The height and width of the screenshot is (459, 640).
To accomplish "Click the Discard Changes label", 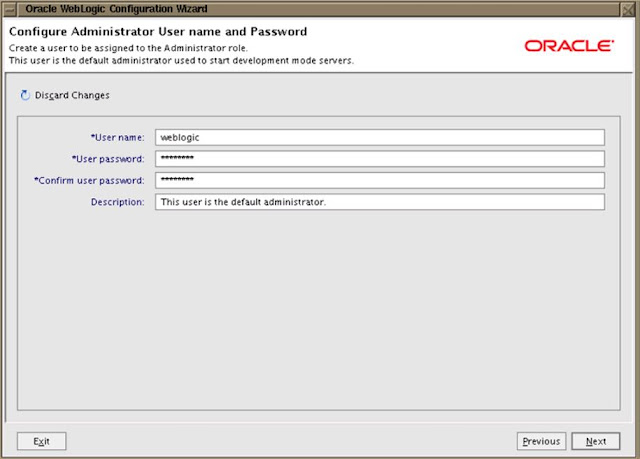I will 72,95.
